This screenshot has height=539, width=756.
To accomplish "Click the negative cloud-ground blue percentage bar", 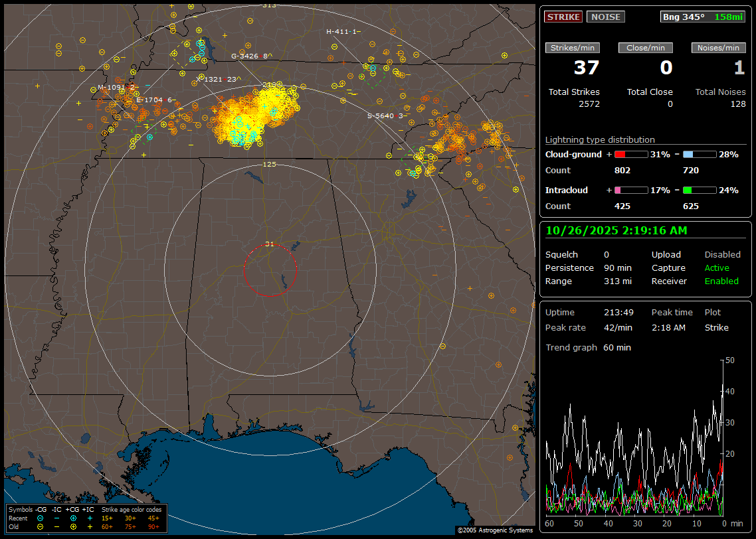I will pyautogui.click(x=700, y=154).
